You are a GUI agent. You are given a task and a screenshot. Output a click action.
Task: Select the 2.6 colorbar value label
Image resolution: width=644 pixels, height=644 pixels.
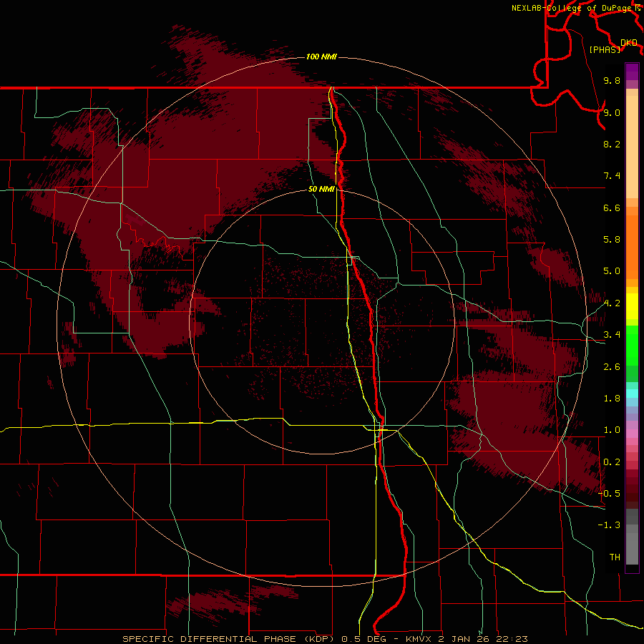612,367
